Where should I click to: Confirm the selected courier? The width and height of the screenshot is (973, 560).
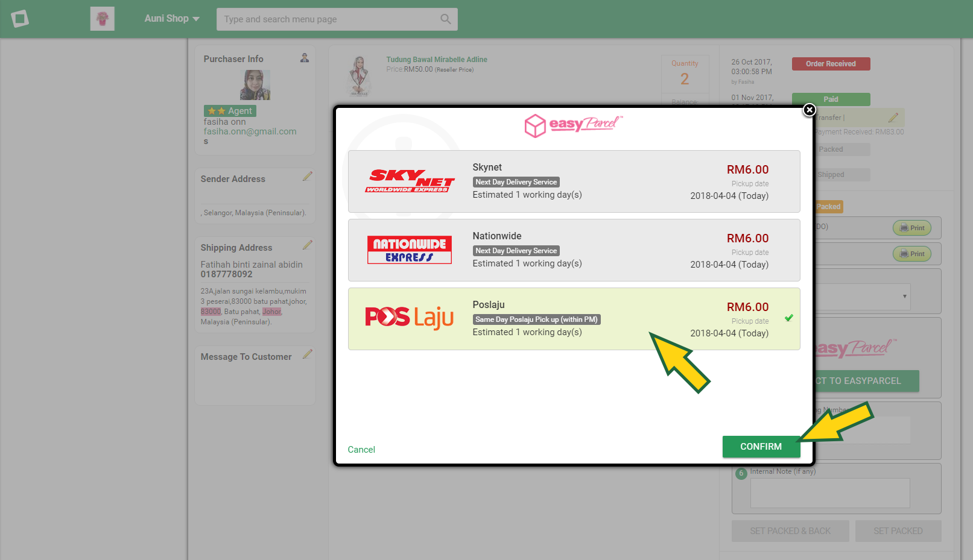(x=761, y=447)
